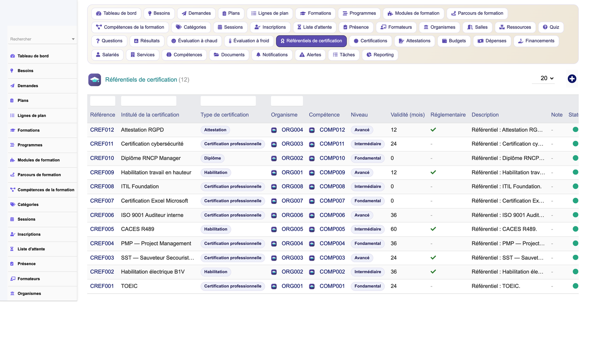This screenshot has height=364, width=589.
Task: Click Liste d'attente hourglass icon in sidebar
Action: (12, 249)
